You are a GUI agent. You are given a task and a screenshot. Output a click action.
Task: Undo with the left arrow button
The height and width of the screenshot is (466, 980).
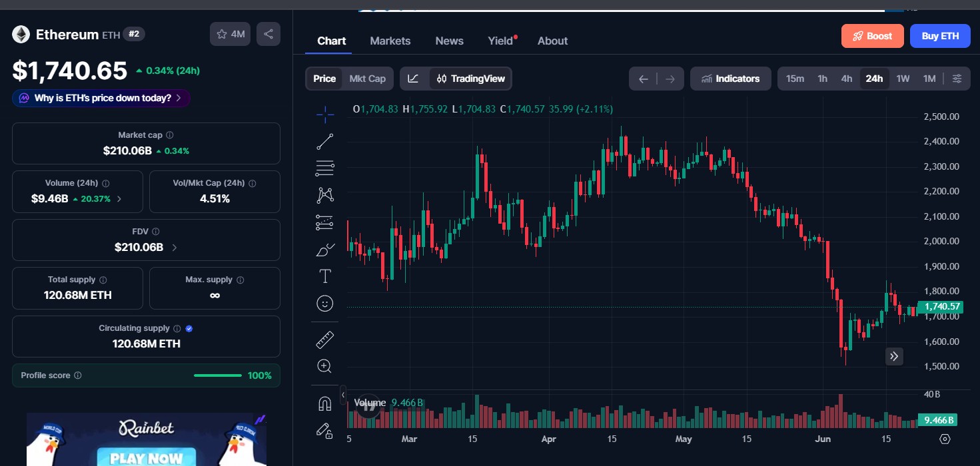644,79
